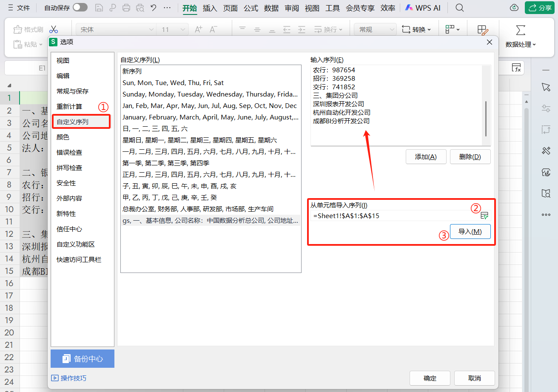
Task: Open the 文件 menu
Action: (x=23, y=7)
